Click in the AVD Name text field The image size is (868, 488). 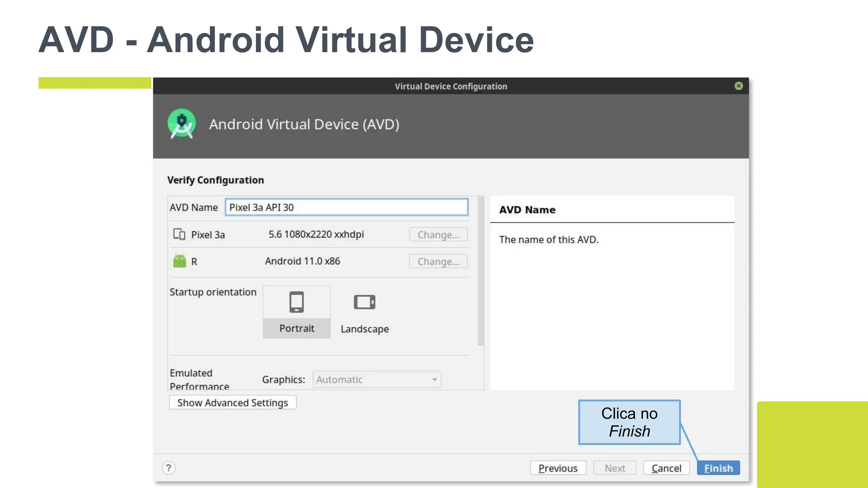coord(347,207)
